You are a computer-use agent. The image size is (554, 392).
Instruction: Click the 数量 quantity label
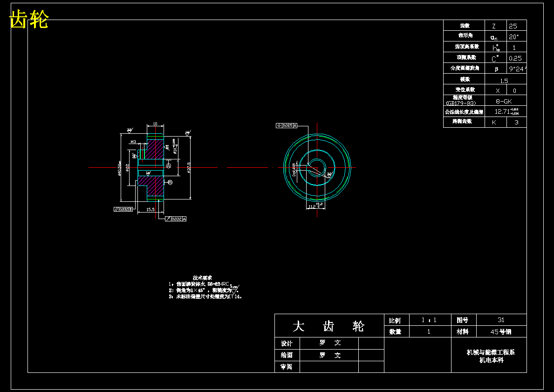[395, 331]
